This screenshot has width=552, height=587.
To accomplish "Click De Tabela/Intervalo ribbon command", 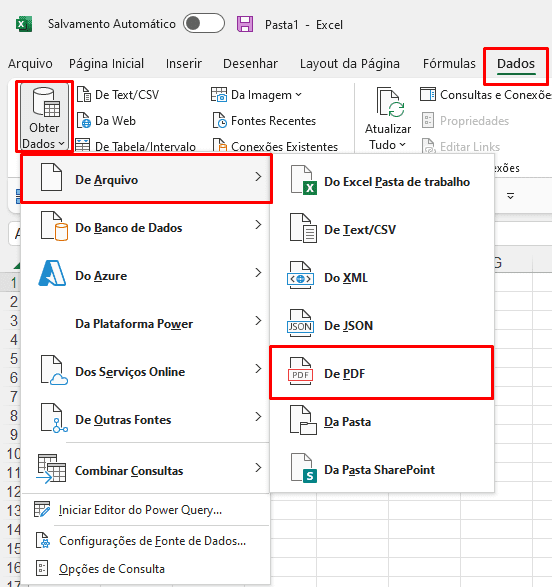I will click(x=136, y=146).
